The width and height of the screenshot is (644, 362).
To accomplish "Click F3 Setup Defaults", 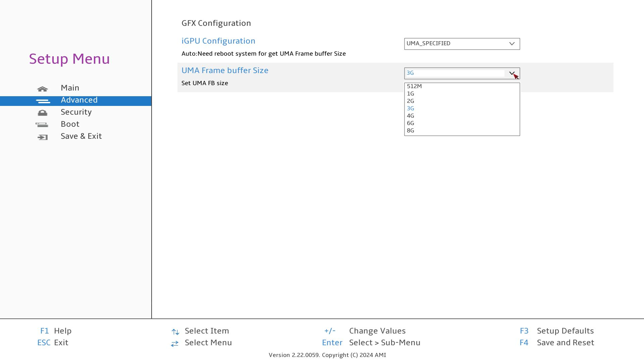I will pos(565,331).
